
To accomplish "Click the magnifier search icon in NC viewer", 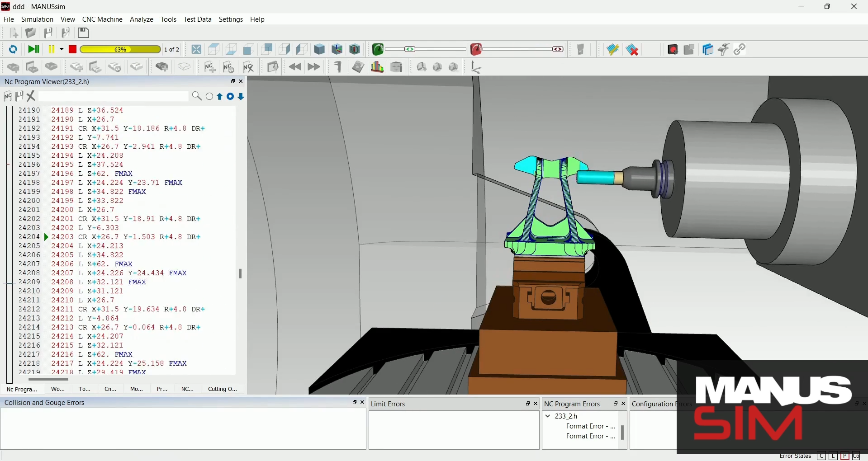I will click(x=197, y=96).
